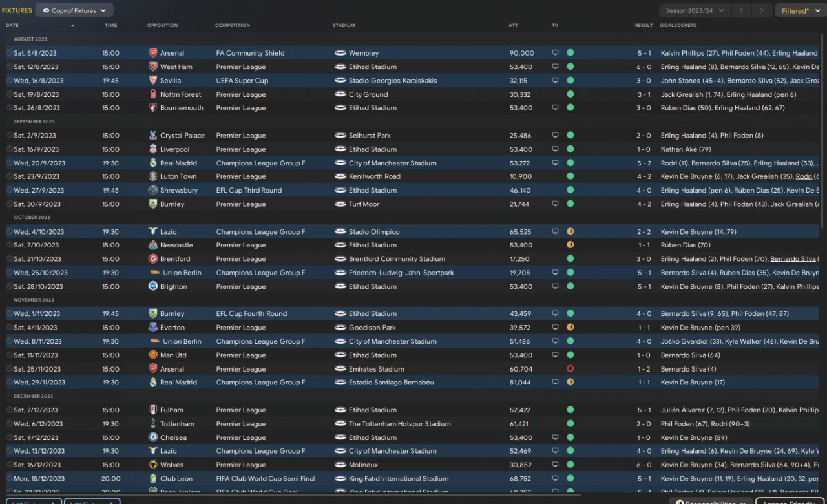This screenshot has height=504, width=827.
Task: Click the TV icon in the Sevilla row
Action: 555,81
